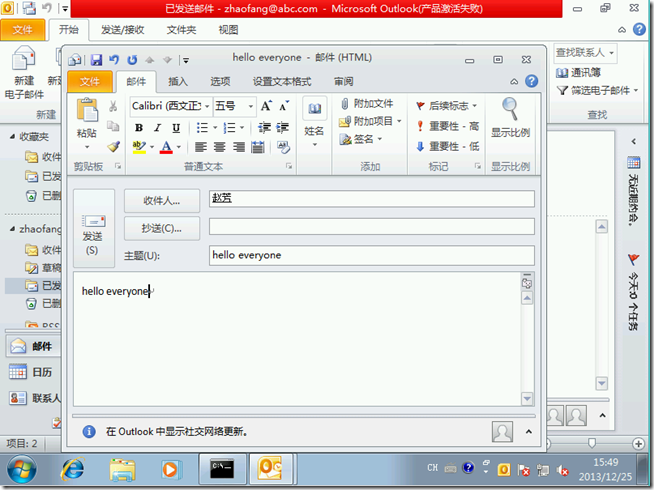Image resolution: width=654 pixels, height=490 pixels.
Task: Open the font size dropdown
Action: (x=251, y=106)
